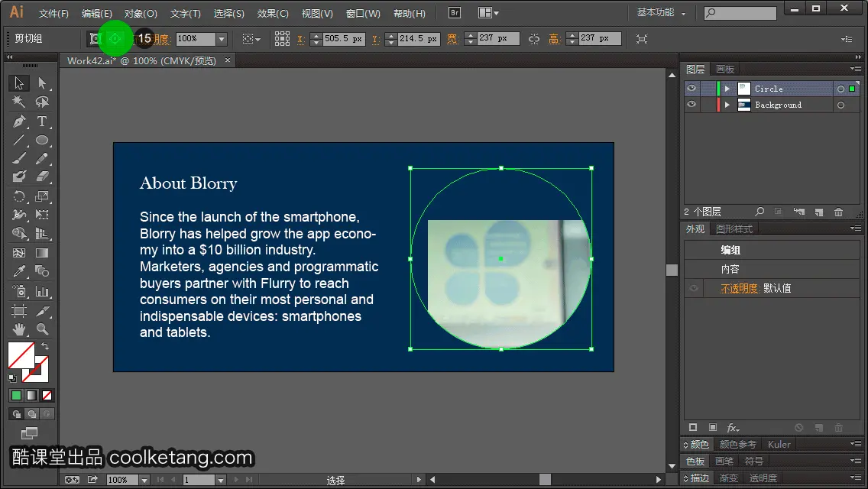Open the Layers panel options menu
This screenshot has height=489, width=868.
coord(856,69)
